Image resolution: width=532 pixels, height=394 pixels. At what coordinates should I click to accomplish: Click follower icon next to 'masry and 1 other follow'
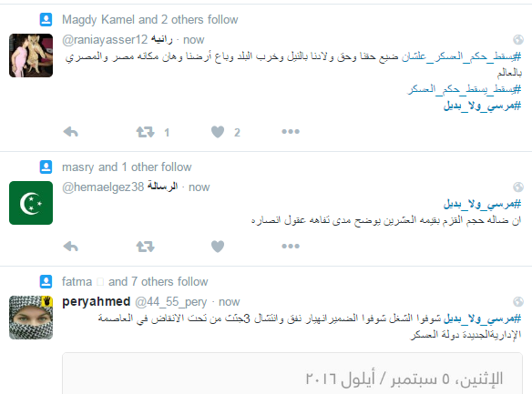[46, 167]
